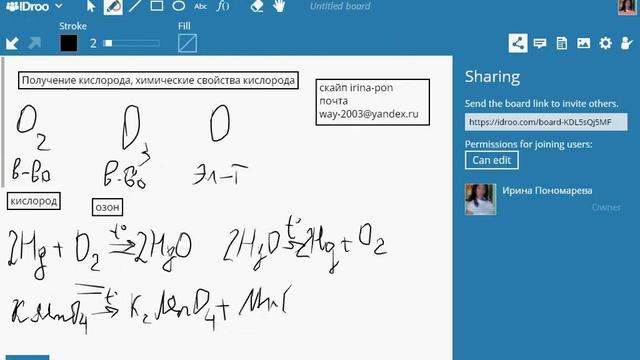Click the name Ирина Пономарева

[x=547, y=191]
